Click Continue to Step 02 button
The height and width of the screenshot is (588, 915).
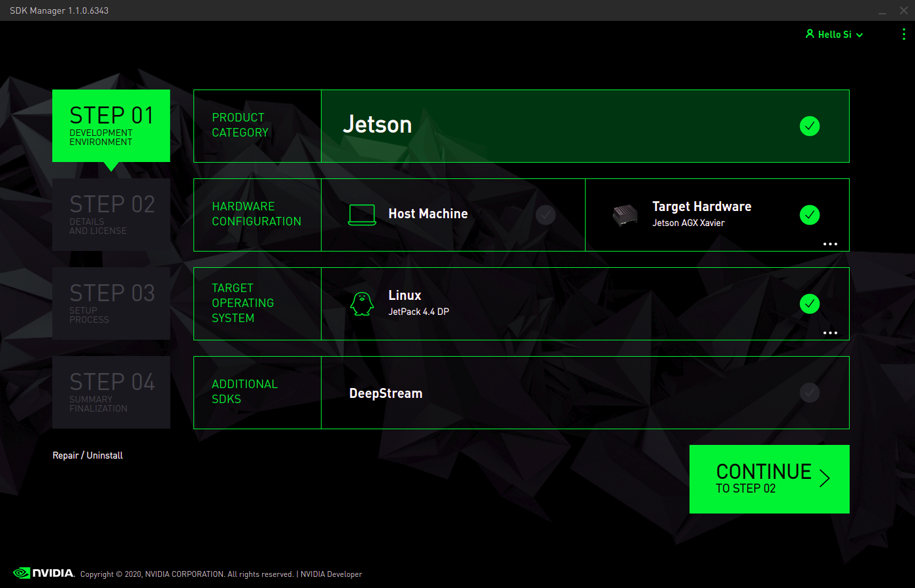769,479
